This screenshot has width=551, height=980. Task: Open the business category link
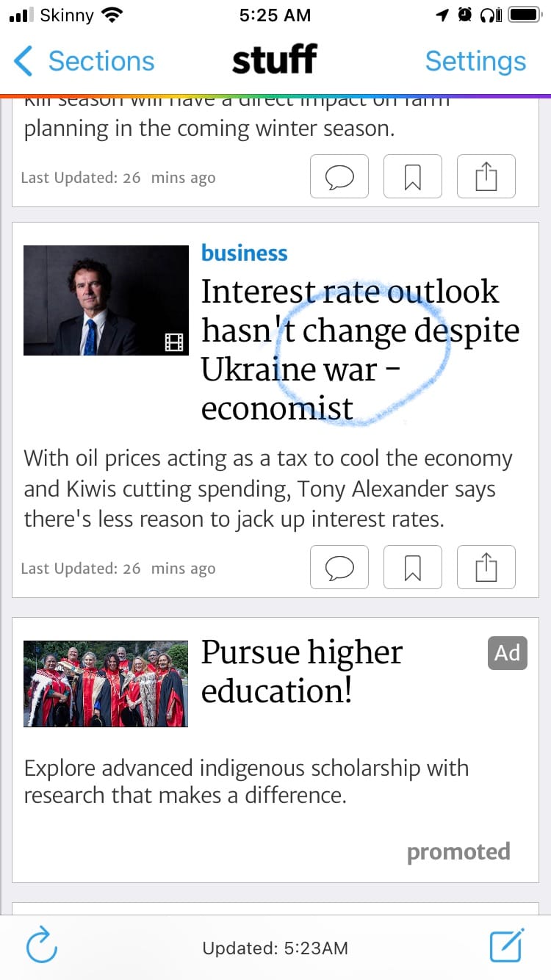(244, 253)
